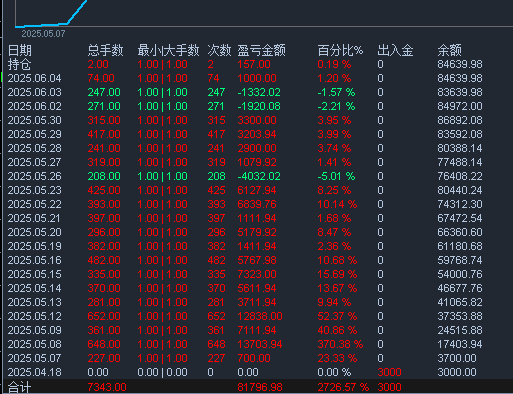Click the 合计 total row label
Screen dimensions: 513x394
[x=20, y=387]
